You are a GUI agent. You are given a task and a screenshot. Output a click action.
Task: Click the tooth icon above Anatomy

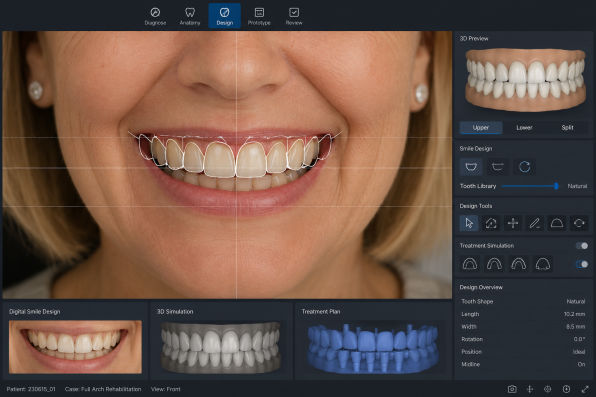190,12
